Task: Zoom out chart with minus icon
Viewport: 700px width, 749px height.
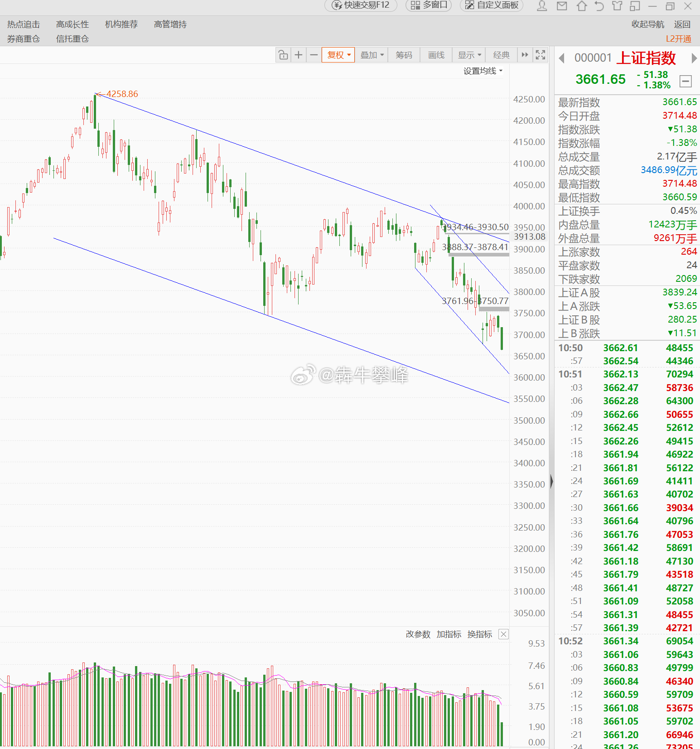Action: [314, 55]
